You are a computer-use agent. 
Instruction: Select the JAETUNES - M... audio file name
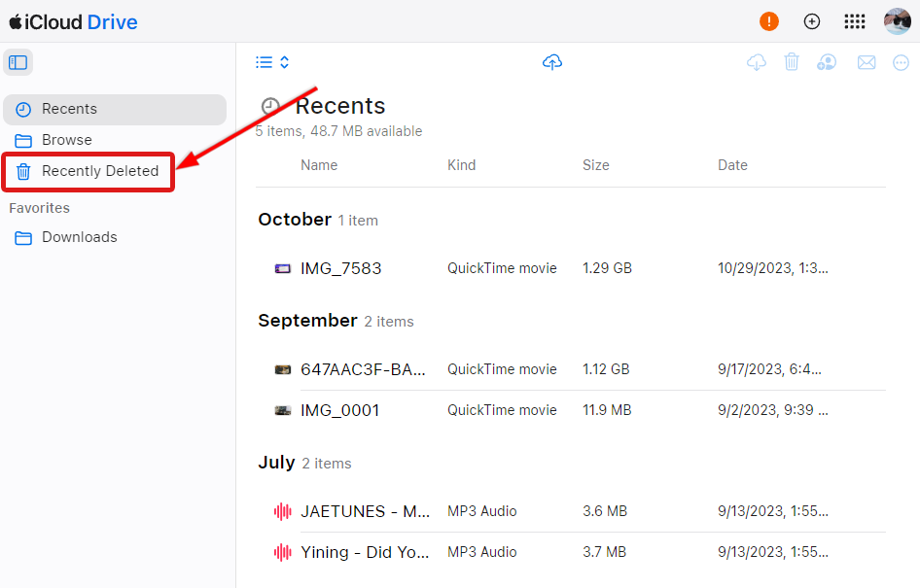pos(366,511)
